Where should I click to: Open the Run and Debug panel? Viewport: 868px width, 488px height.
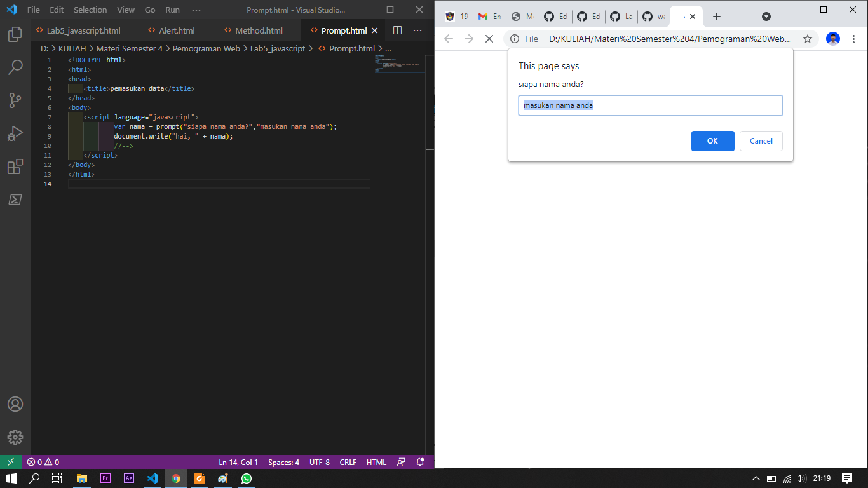(15, 133)
